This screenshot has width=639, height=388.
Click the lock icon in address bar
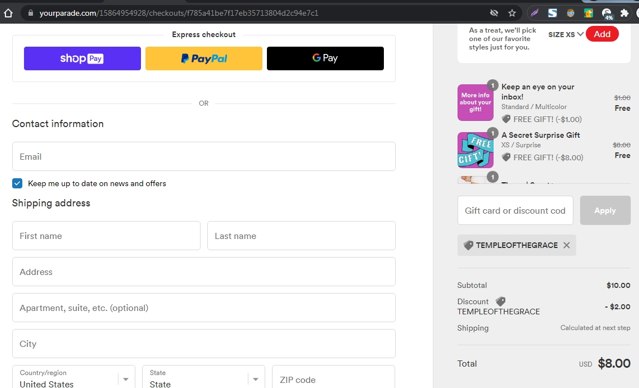[31, 13]
